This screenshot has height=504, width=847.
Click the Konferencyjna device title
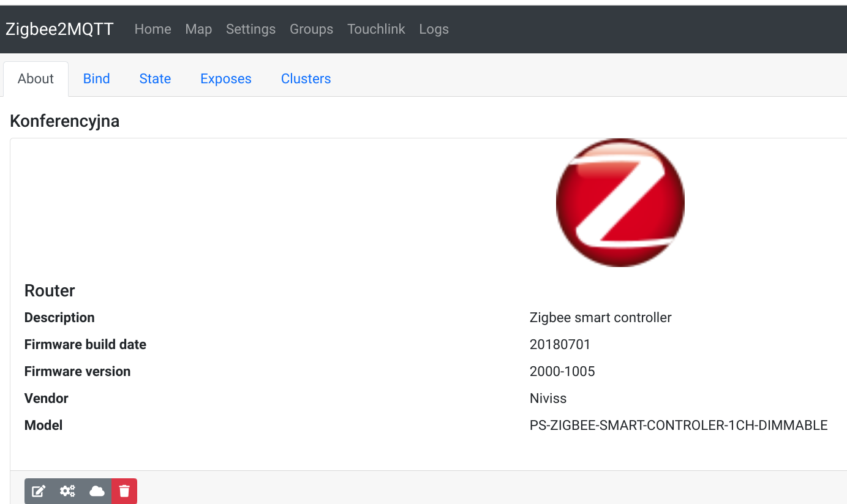point(64,121)
